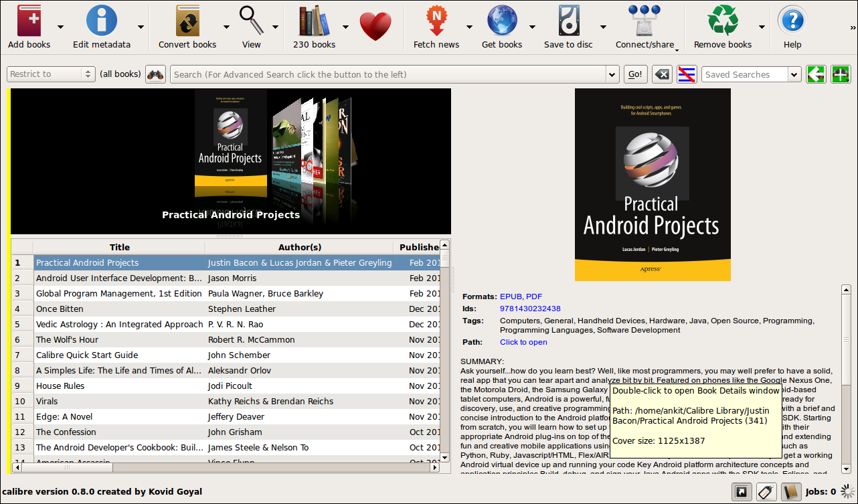The image size is (858, 504).
Task: Select The Wolf's Hour row
Action: (226, 339)
